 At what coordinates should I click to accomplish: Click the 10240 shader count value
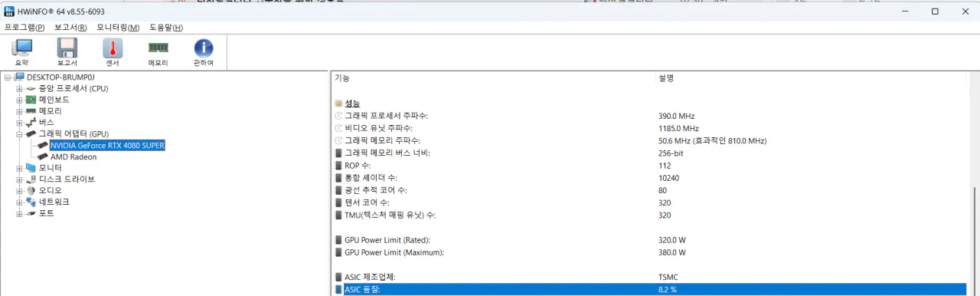(x=669, y=177)
